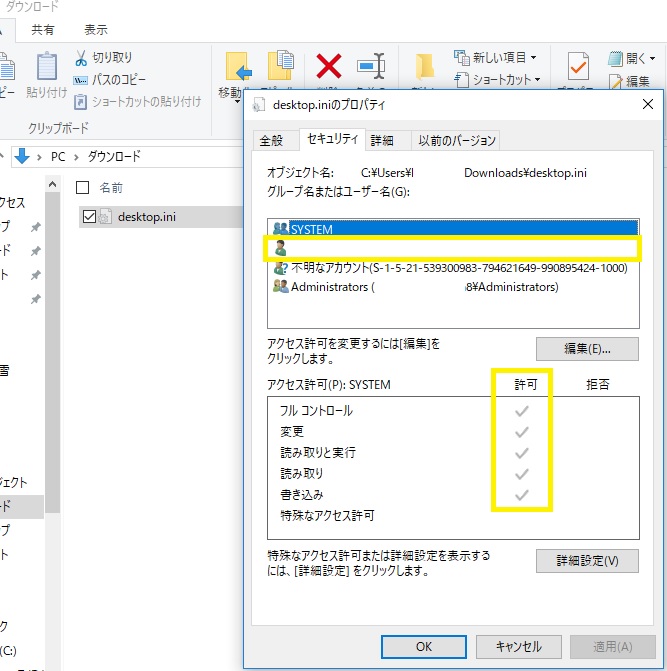The height and width of the screenshot is (671, 667).
Task: Click the Rename icon in the ribbon
Action: point(372,67)
